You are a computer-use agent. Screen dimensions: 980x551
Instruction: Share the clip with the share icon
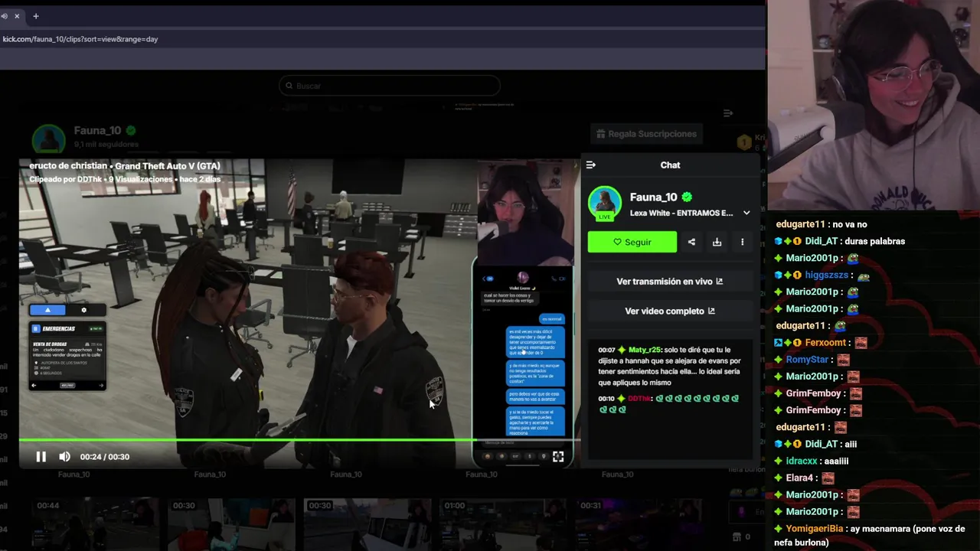pyautogui.click(x=691, y=242)
